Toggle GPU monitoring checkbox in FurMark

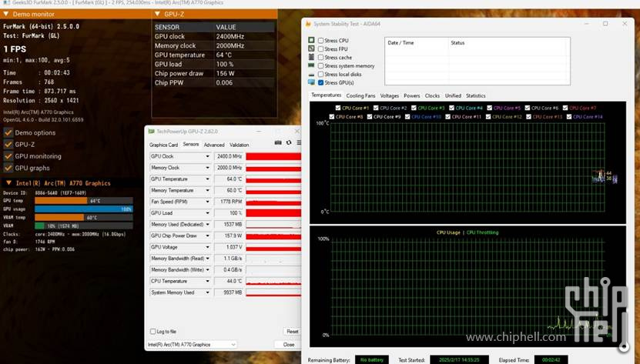pyautogui.click(x=8, y=156)
